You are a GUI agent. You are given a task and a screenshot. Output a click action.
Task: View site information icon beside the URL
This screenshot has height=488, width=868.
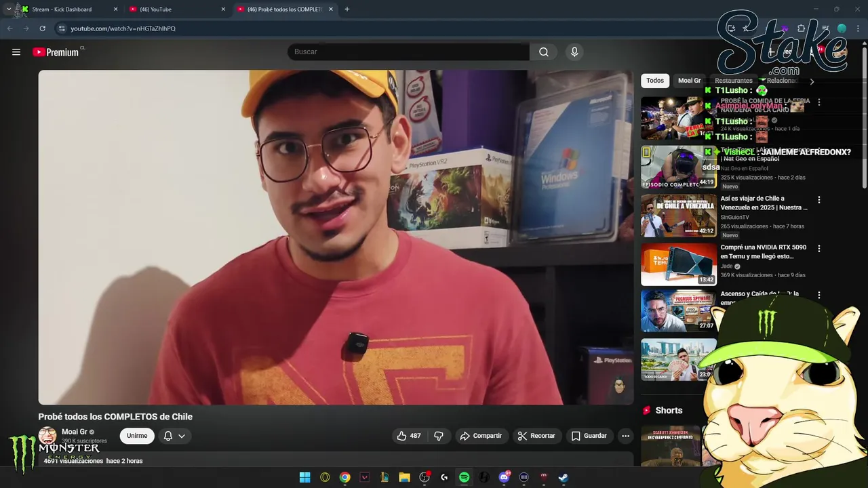tap(62, 28)
